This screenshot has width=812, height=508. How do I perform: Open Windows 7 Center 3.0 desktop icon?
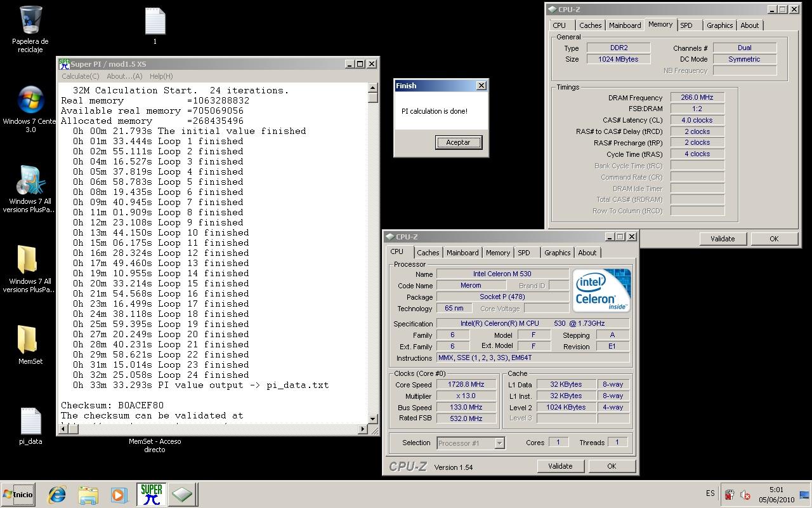[30, 109]
